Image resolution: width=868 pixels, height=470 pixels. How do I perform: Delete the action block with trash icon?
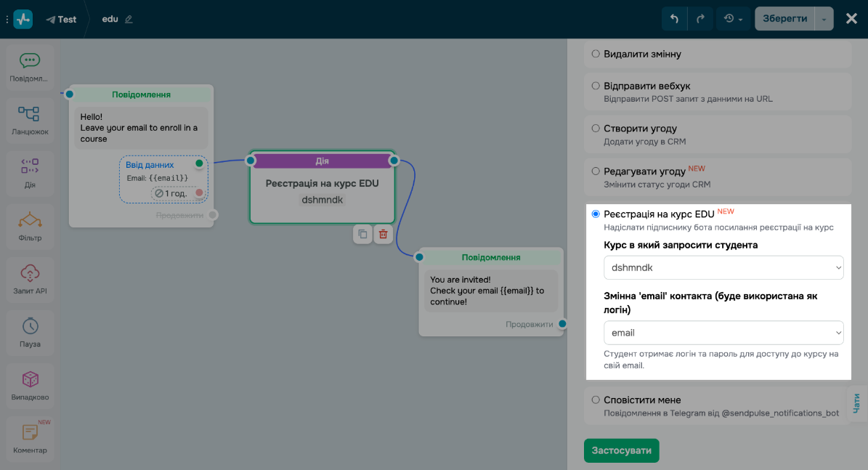pos(384,234)
